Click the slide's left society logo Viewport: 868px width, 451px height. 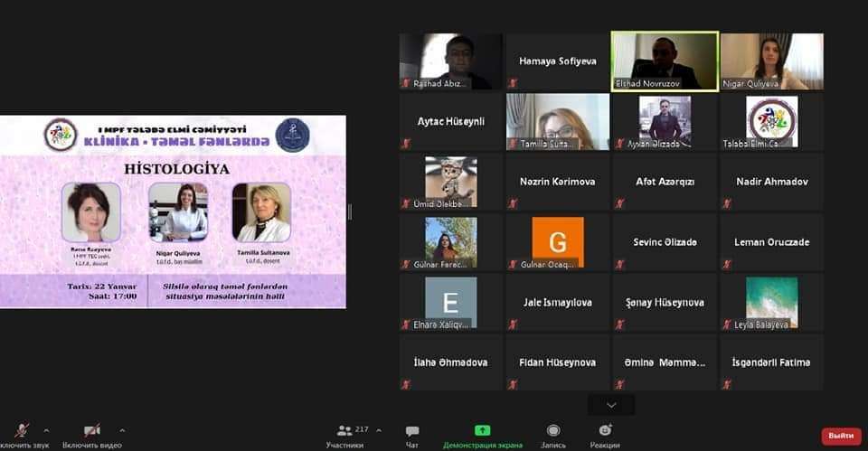[x=61, y=135]
